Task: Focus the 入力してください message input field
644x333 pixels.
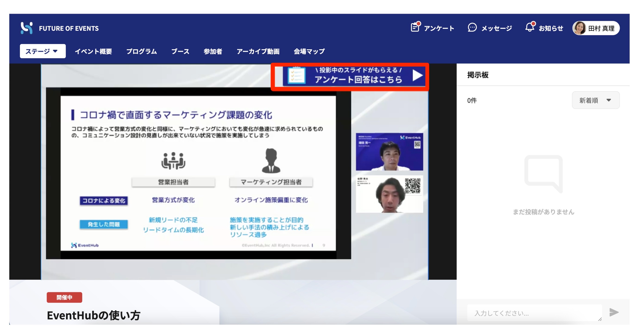Action: [534, 313]
